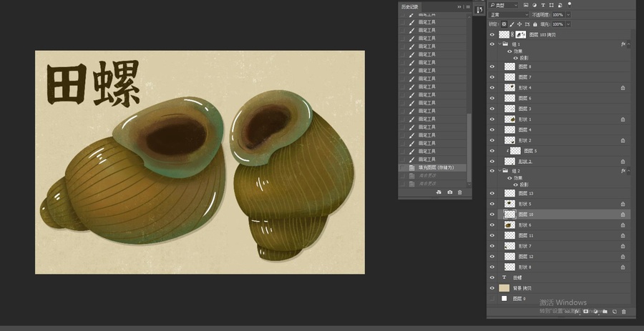Hide layer 图层 10
The width and height of the screenshot is (644, 331).
492,214
